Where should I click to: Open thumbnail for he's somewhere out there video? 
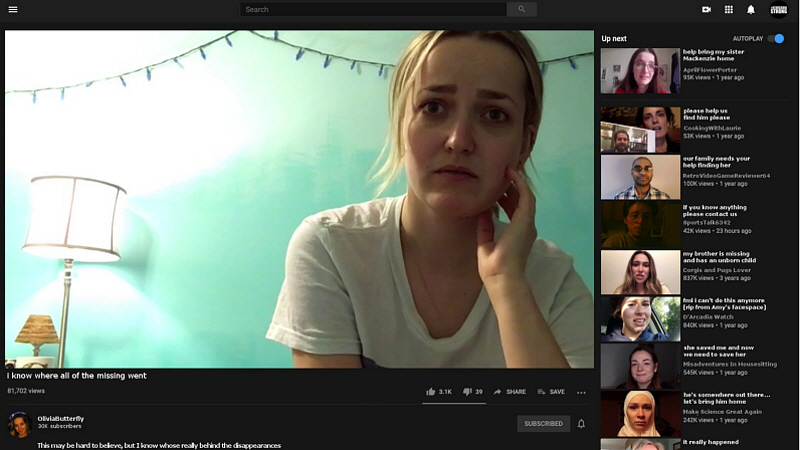pyautogui.click(x=640, y=413)
